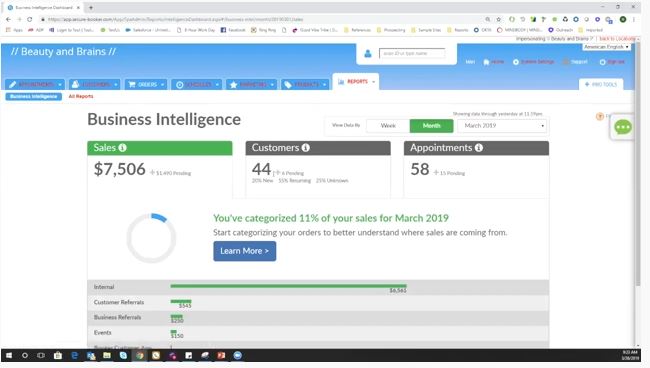Expand the Products navigation dropdown
The height and width of the screenshot is (368, 650).
324,85
